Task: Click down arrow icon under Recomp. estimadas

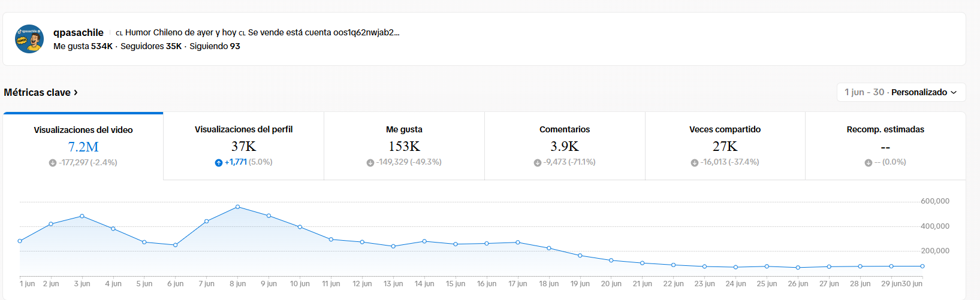Action: pyautogui.click(x=869, y=162)
